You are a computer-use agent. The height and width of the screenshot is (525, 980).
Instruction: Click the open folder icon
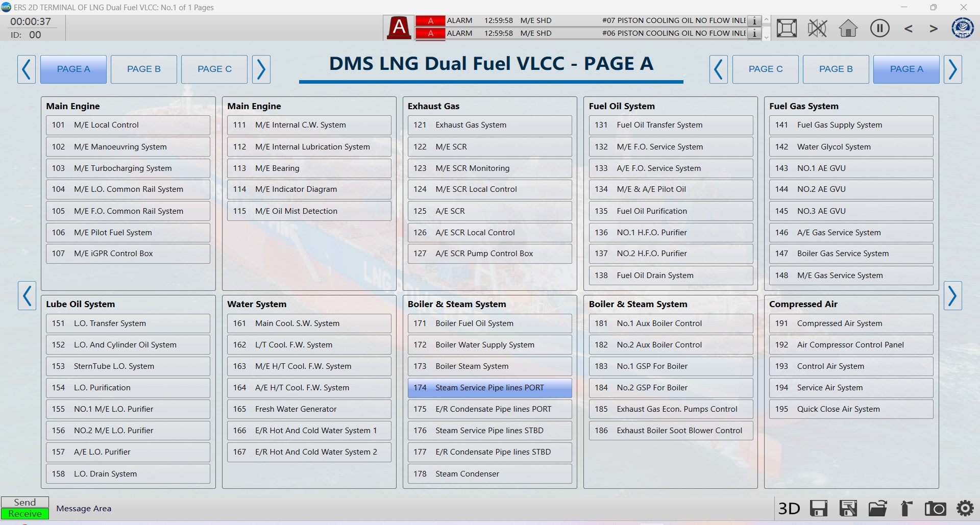[877, 509]
